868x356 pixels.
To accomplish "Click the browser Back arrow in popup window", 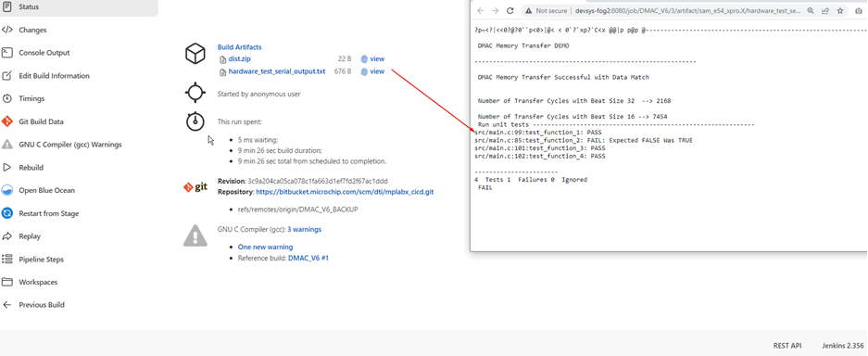I will pyautogui.click(x=481, y=10).
